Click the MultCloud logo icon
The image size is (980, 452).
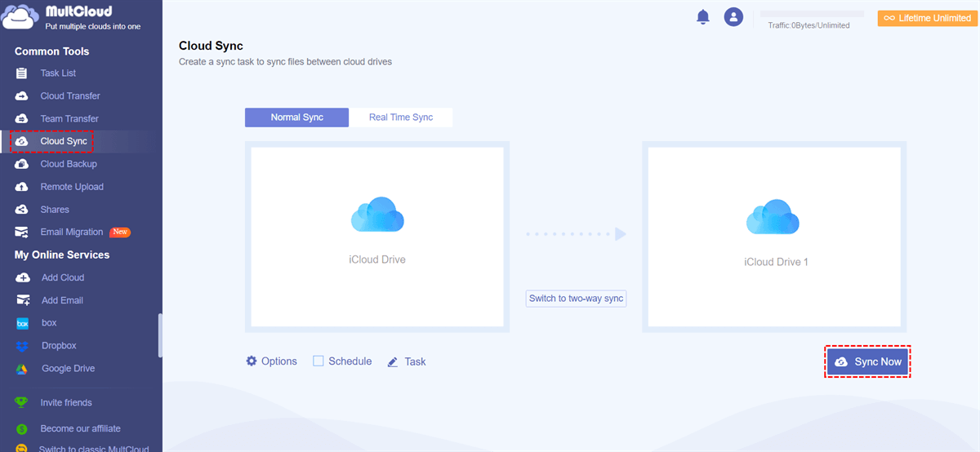(21, 17)
